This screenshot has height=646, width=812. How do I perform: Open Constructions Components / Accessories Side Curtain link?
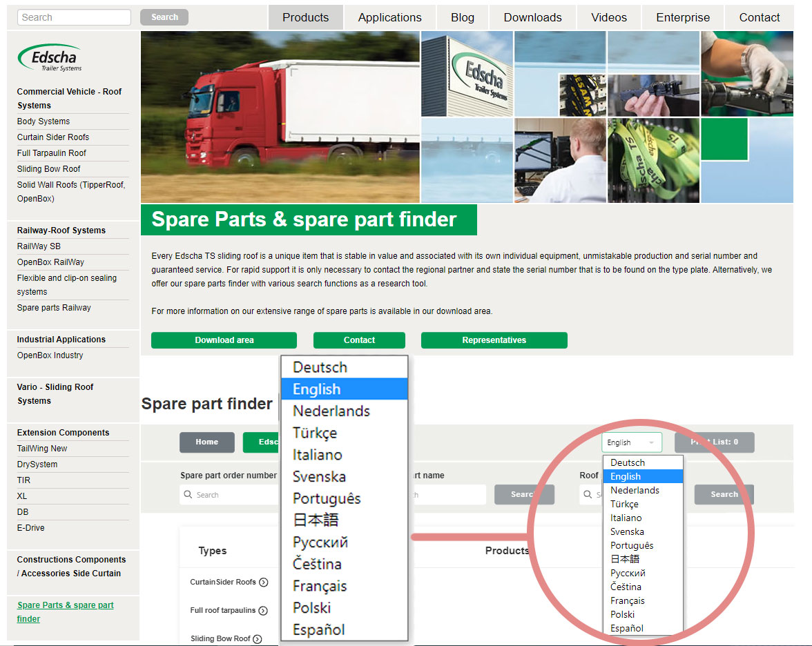coord(72,566)
